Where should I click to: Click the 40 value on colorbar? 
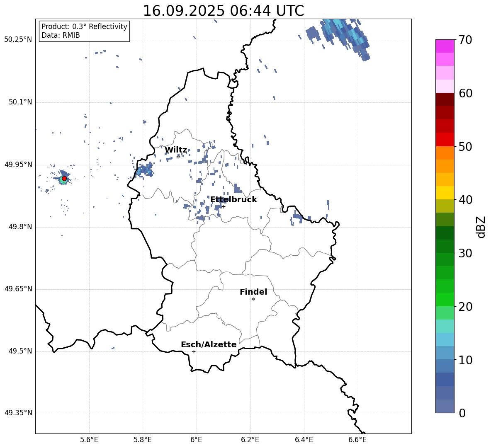[x=465, y=200]
